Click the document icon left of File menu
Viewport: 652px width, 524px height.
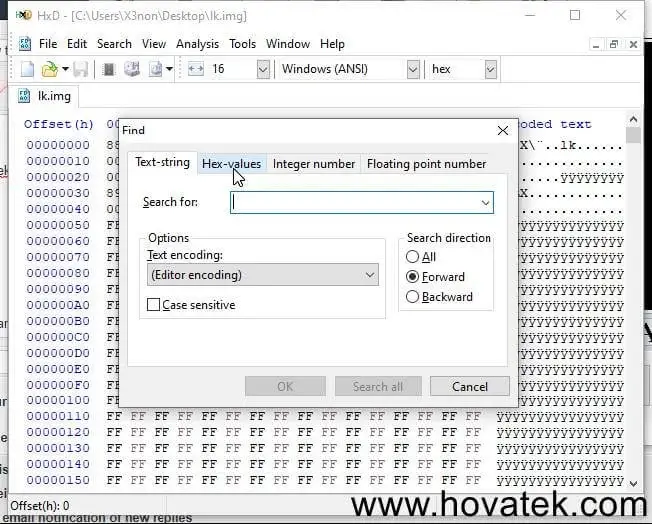25,44
